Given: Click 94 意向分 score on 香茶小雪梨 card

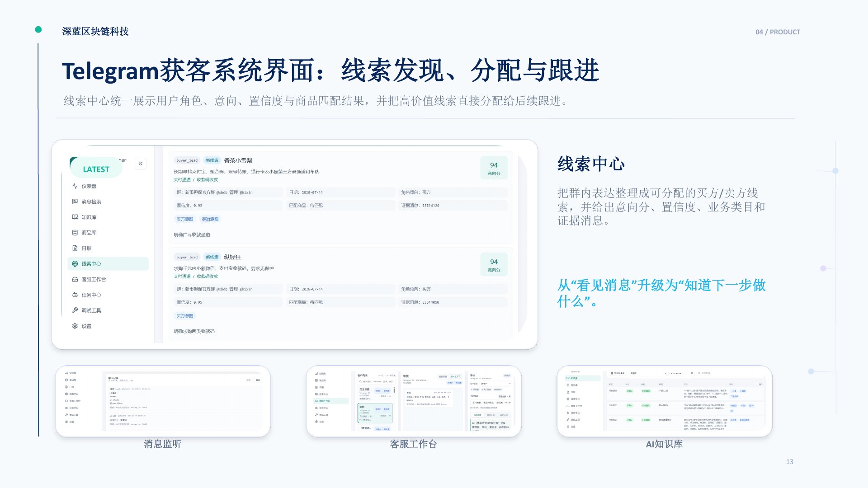Looking at the screenshot, I should [x=494, y=168].
